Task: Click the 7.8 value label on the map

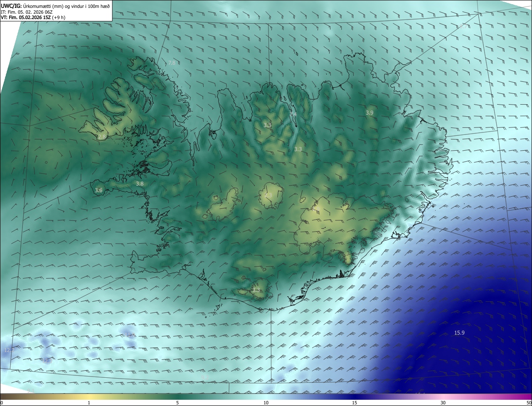Action: [171, 63]
